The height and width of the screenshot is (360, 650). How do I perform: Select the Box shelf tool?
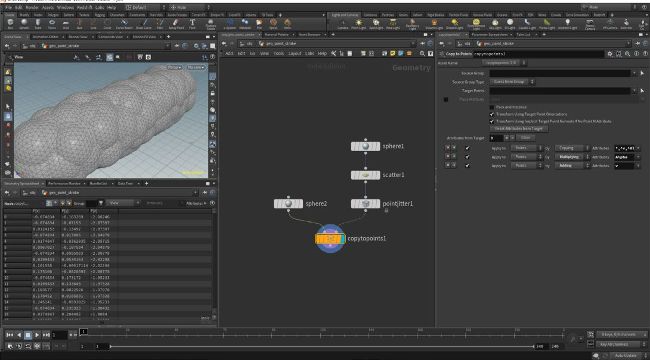(10, 24)
